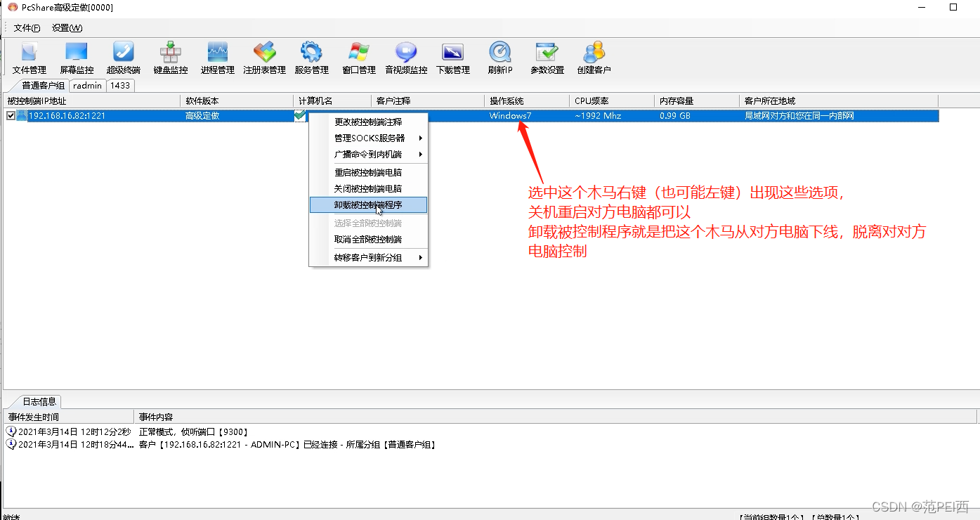
Task: Open 下载管理 download manager
Action: (453, 58)
